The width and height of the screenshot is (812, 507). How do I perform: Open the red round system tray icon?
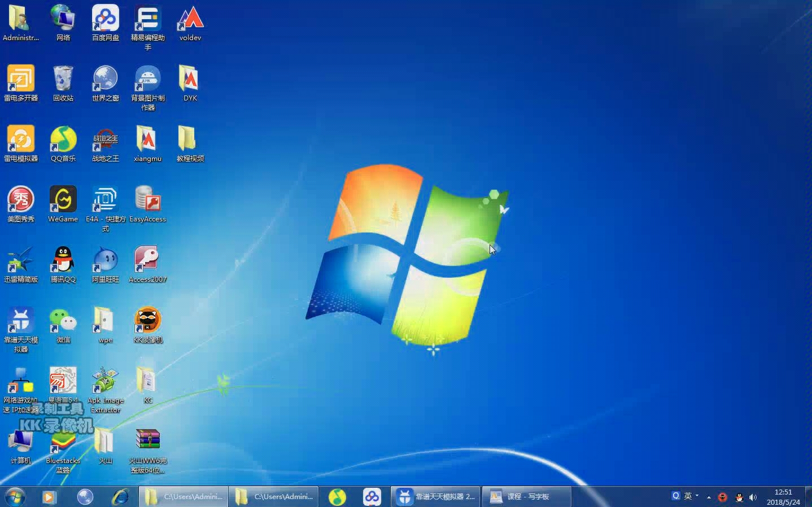pyautogui.click(x=722, y=497)
